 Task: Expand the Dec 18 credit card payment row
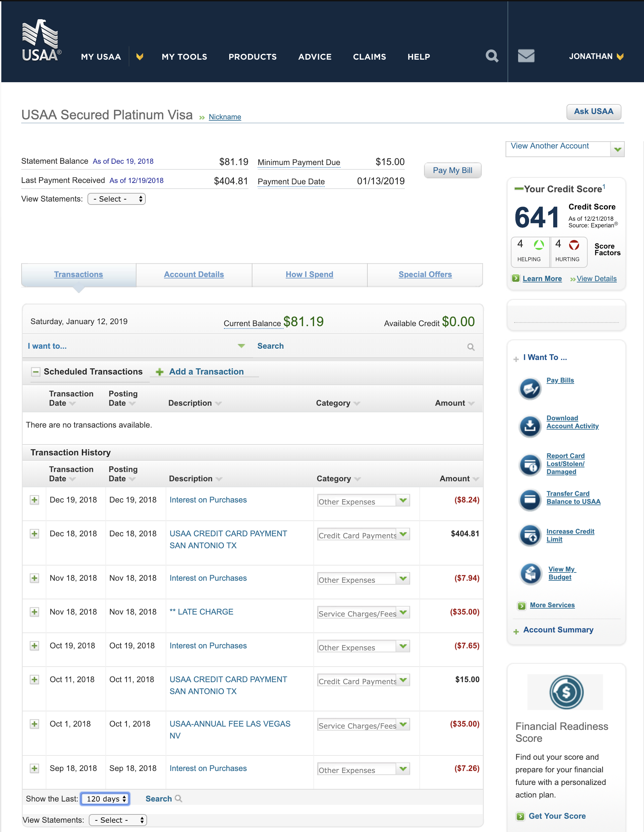point(34,534)
